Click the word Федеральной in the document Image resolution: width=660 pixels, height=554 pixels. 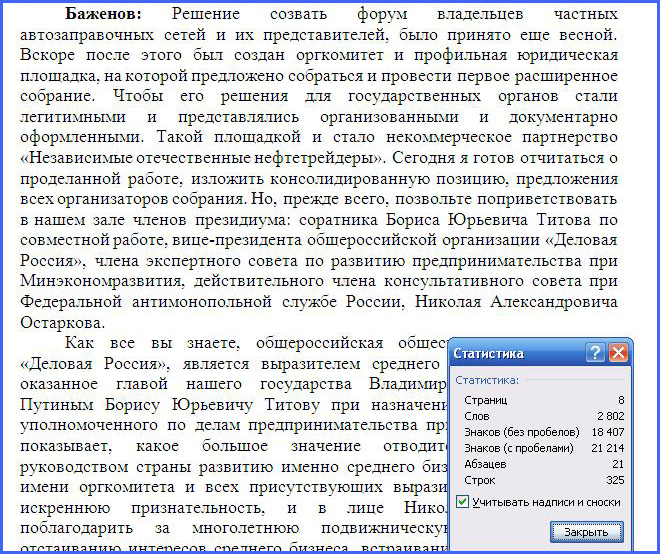coord(71,302)
